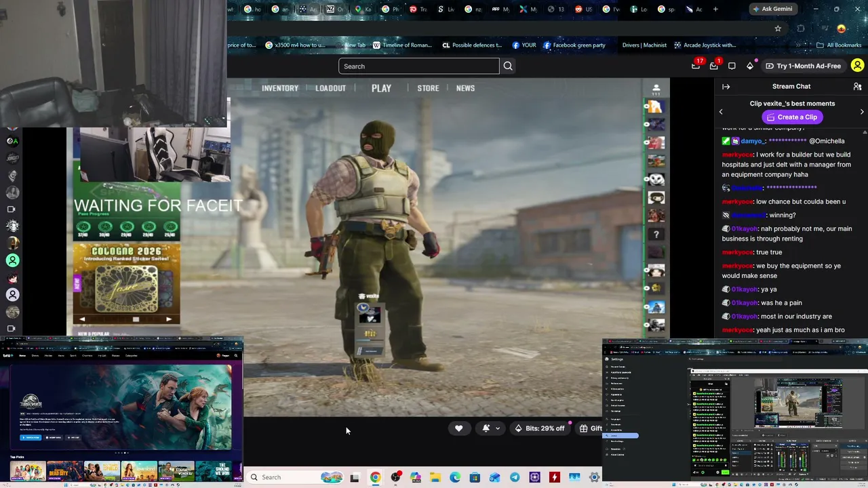Open the All Bookmarks folder
This screenshot has height=488, width=868.
tap(839, 45)
